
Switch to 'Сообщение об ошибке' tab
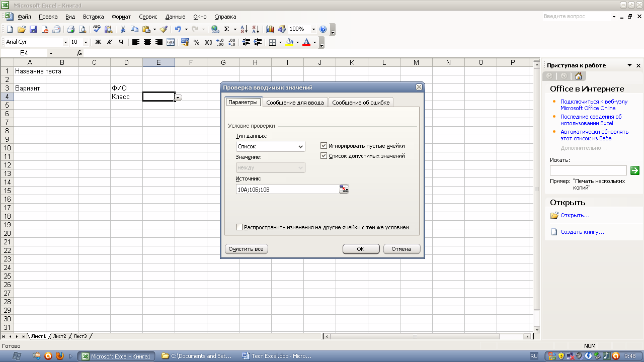(361, 103)
